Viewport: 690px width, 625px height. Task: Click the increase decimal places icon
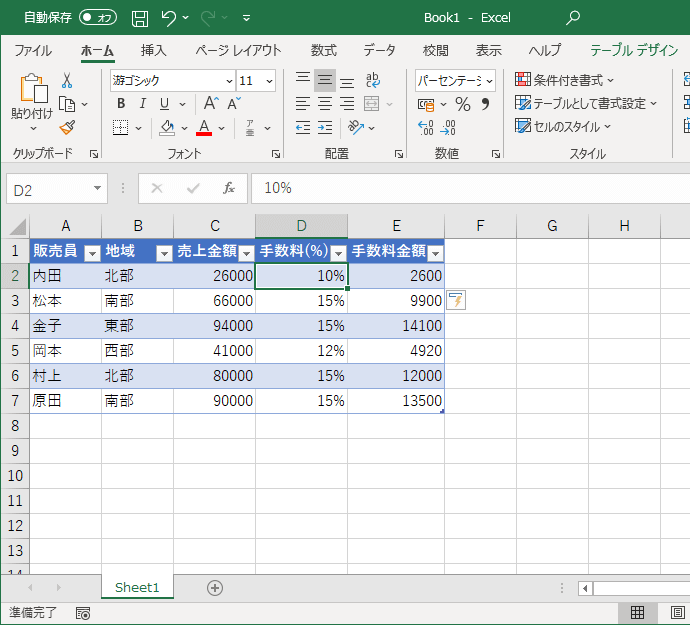426,128
